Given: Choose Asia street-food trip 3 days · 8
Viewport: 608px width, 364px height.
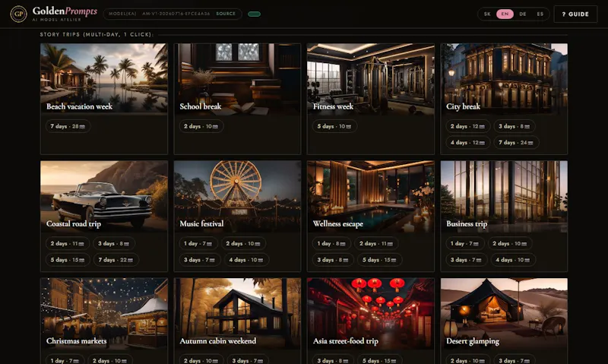Looking at the screenshot, I should pos(333,360).
